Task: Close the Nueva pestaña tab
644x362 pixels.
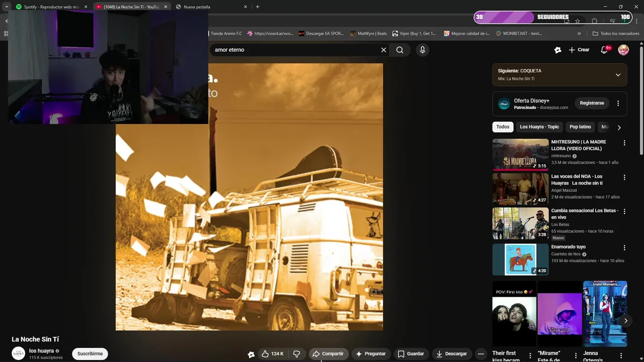Action: coord(246,7)
